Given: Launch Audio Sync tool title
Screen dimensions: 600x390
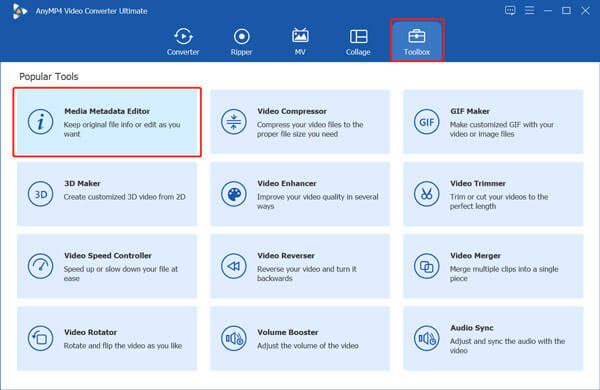Looking at the screenshot, I should coord(471,328).
